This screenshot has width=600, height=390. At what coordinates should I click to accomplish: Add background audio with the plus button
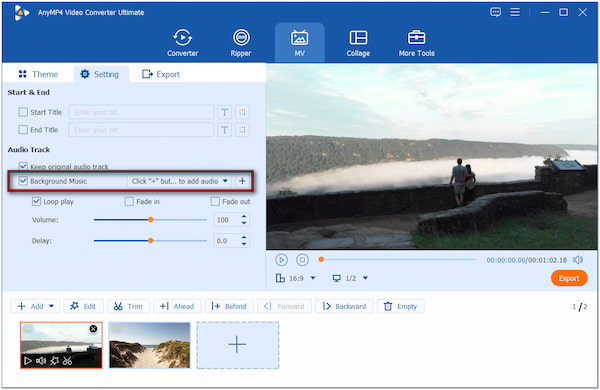pos(242,181)
